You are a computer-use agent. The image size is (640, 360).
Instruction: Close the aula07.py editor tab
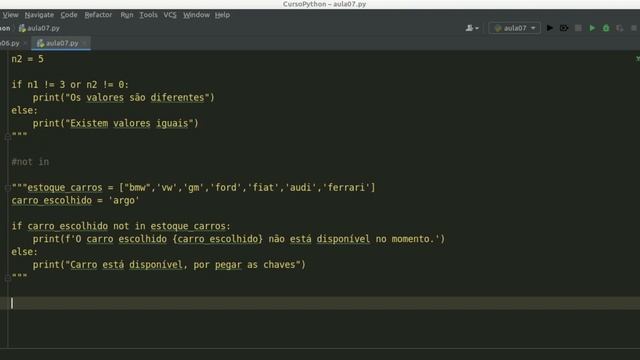(x=84, y=43)
